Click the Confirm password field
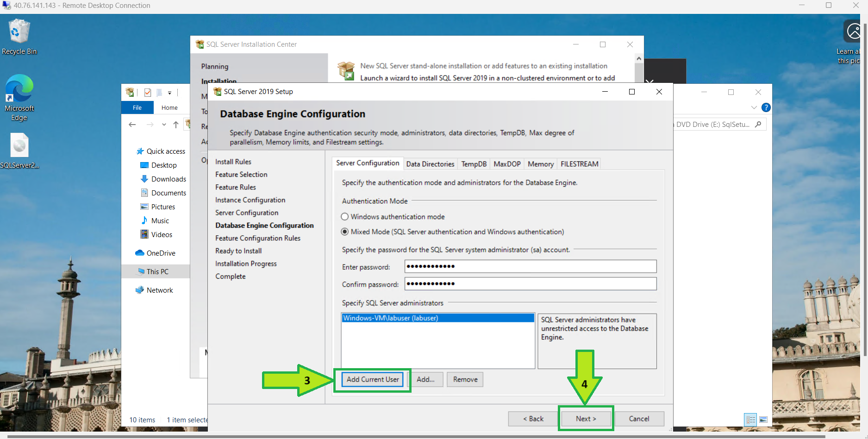This screenshot has height=439, width=868. tap(531, 283)
